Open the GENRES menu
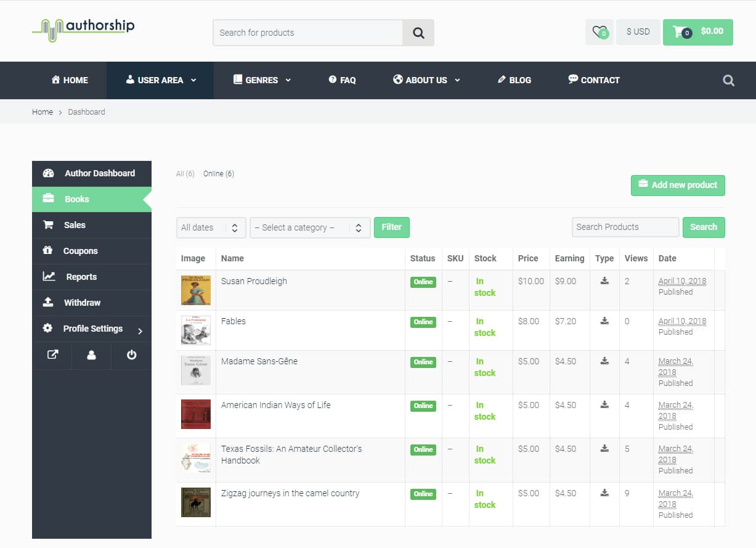The image size is (756, 548). (x=262, y=80)
